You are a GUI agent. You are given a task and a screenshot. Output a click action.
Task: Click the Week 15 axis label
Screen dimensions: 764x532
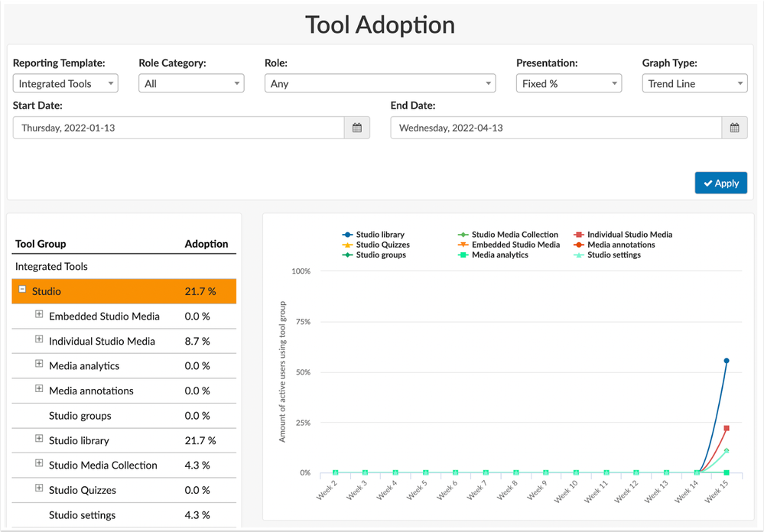(x=717, y=491)
